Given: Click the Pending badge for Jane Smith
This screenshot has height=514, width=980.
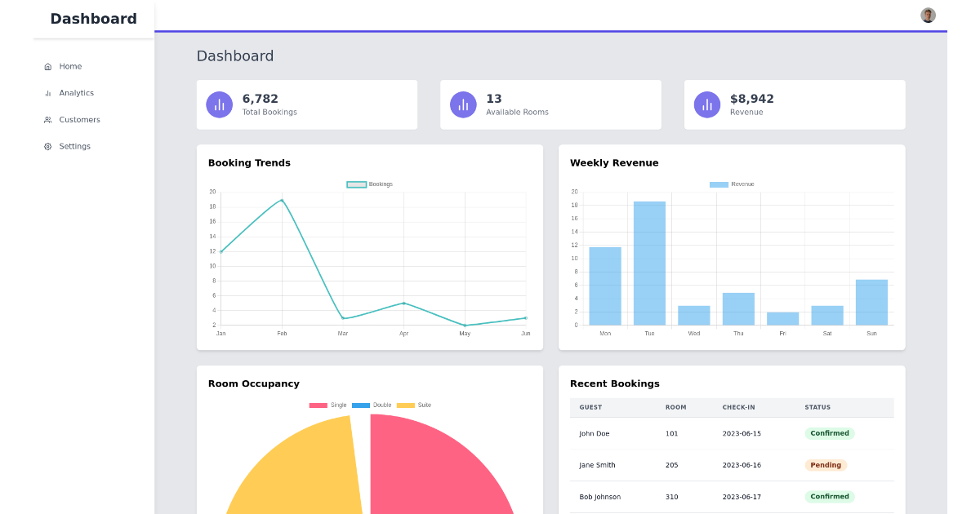Looking at the screenshot, I should point(826,465).
